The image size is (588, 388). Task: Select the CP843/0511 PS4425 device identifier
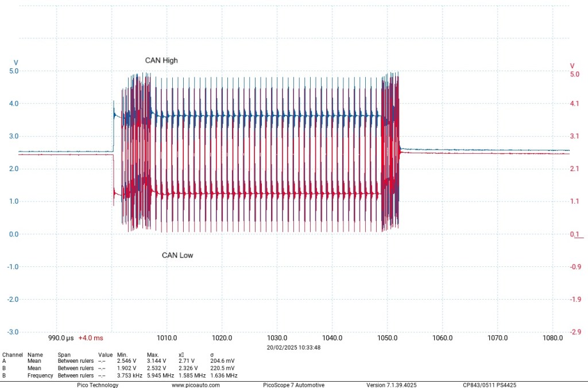pos(489,385)
